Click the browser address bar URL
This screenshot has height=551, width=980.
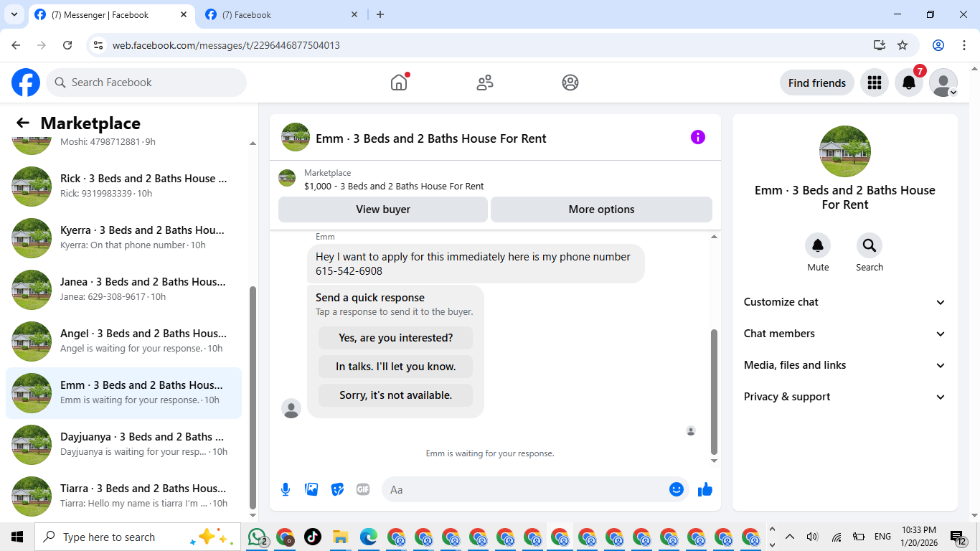[x=226, y=45]
